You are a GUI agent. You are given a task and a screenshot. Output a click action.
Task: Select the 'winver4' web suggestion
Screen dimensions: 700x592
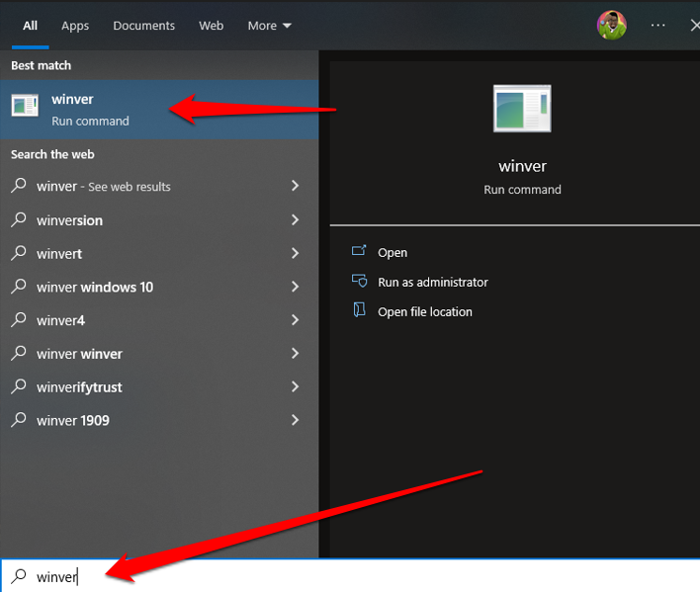coord(159,320)
